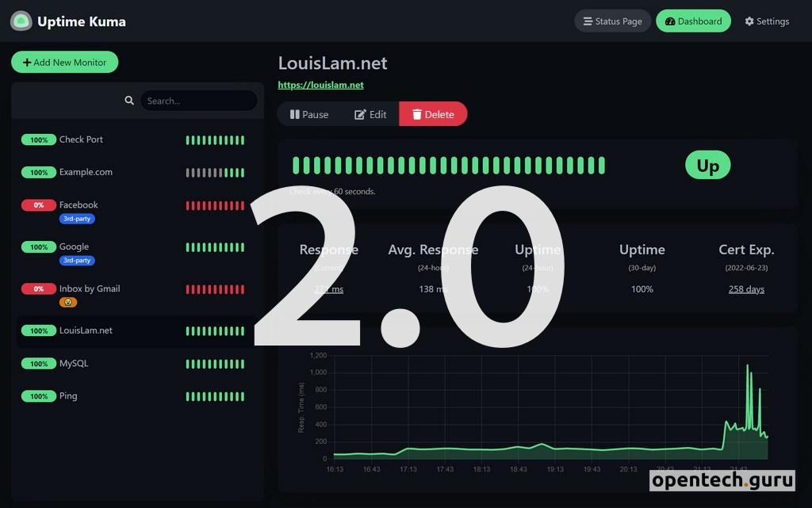Select the Facebook monitor
Screen dimensions: 812x508
[136, 211]
